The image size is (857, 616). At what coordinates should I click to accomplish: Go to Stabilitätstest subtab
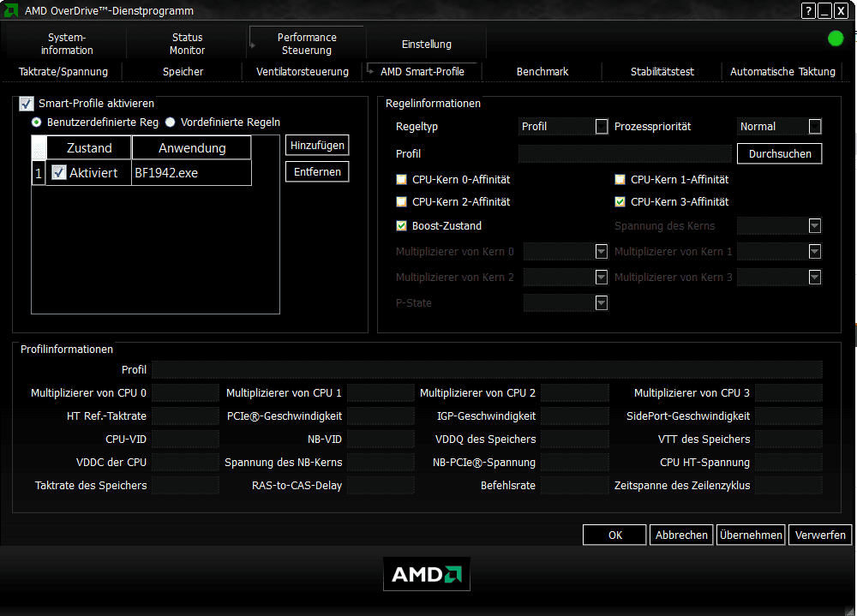pyautogui.click(x=662, y=72)
